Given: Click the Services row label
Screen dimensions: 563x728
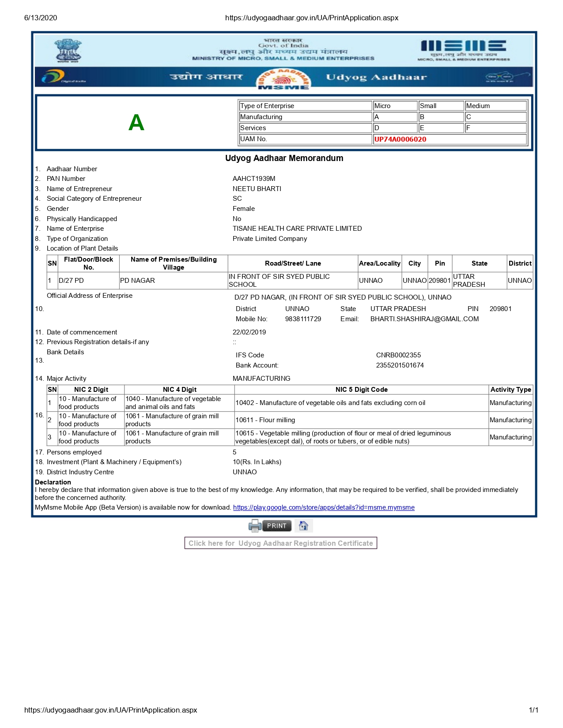Looking at the screenshot, I should (306, 128).
